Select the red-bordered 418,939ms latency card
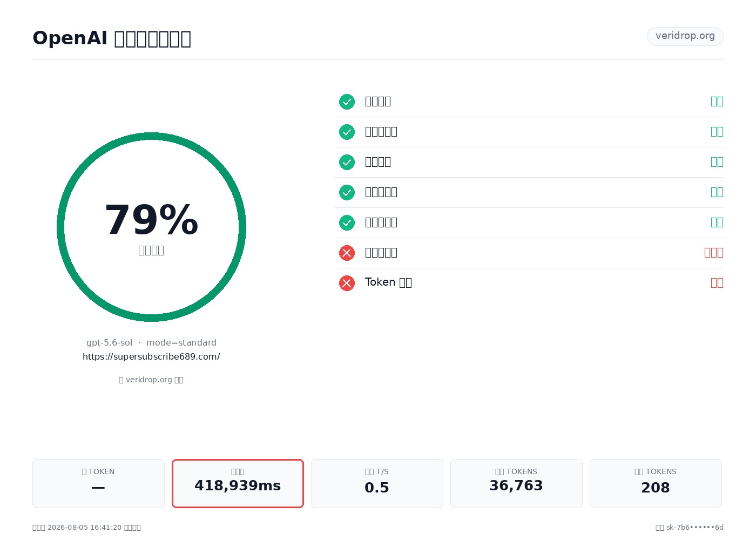 point(238,483)
